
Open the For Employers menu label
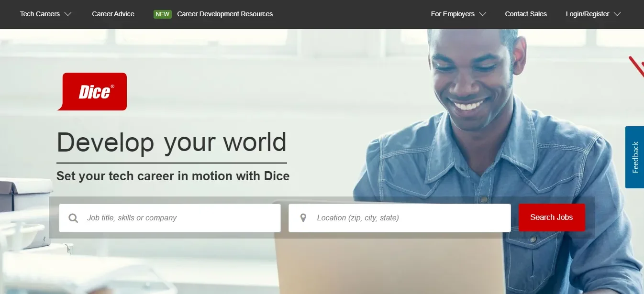[x=452, y=14]
